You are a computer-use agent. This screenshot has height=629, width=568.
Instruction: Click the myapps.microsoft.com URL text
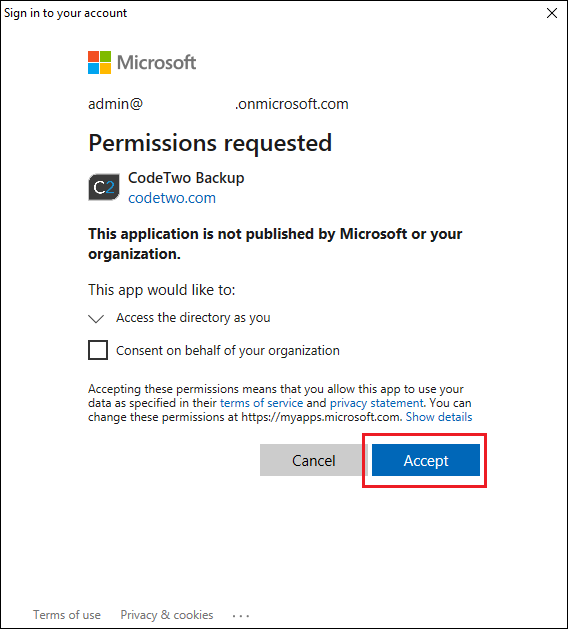click(x=321, y=417)
